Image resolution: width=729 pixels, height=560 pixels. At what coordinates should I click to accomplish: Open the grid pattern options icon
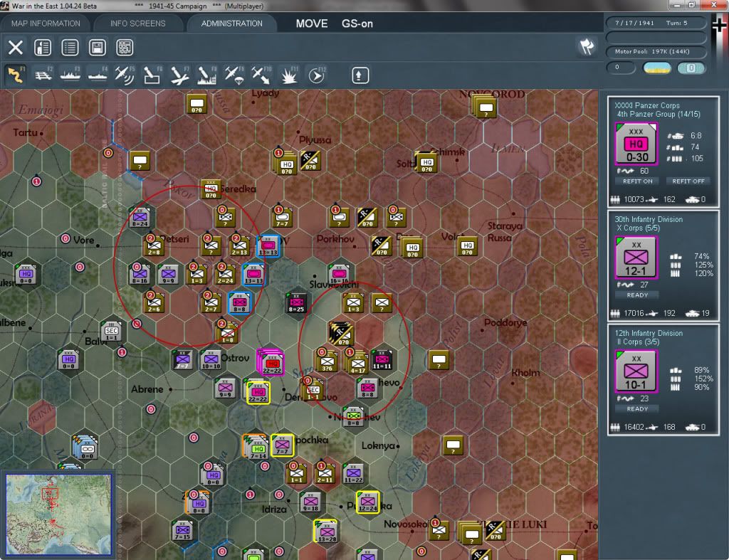point(125,48)
